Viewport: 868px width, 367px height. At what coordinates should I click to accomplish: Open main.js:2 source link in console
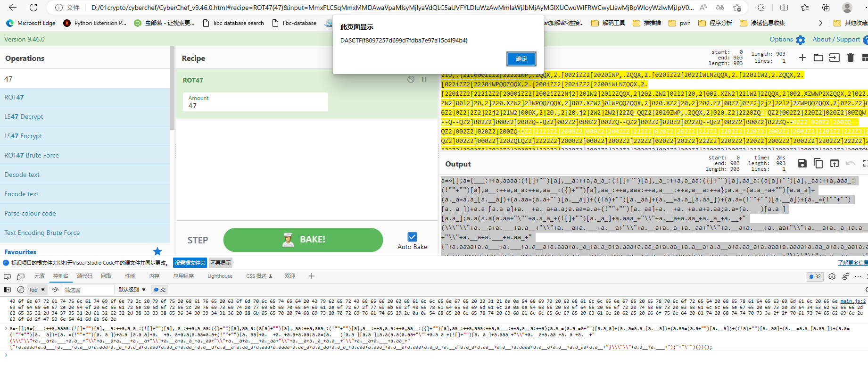pos(853,301)
